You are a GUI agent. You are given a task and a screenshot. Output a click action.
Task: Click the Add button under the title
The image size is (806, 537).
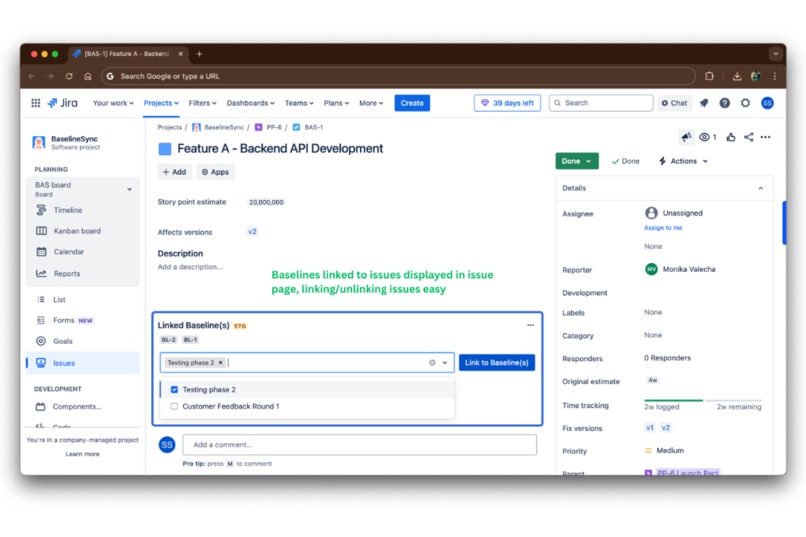(x=174, y=172)
